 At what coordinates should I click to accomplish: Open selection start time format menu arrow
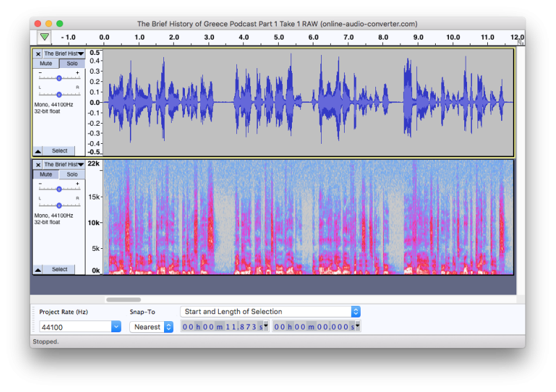(x=265, y=325)
